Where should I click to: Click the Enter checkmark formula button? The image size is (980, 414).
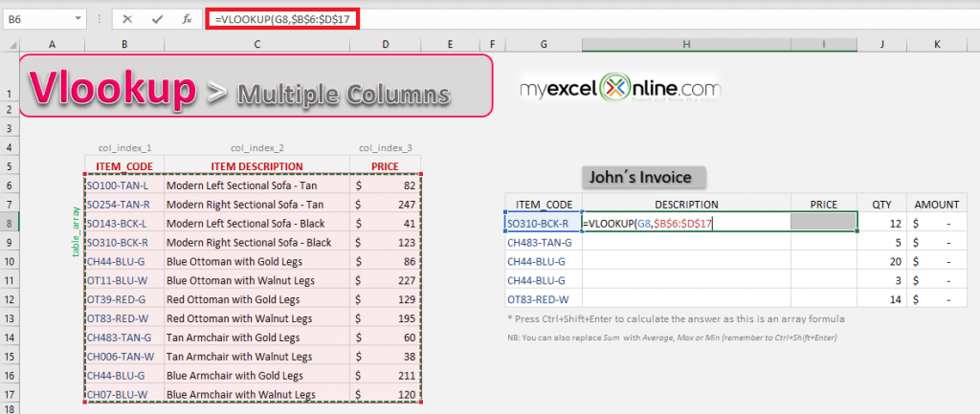[158, 18]
